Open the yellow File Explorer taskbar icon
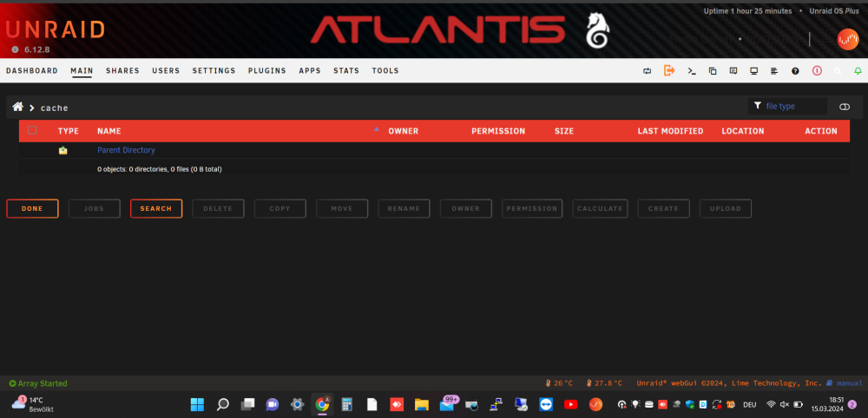 point(422,404)
